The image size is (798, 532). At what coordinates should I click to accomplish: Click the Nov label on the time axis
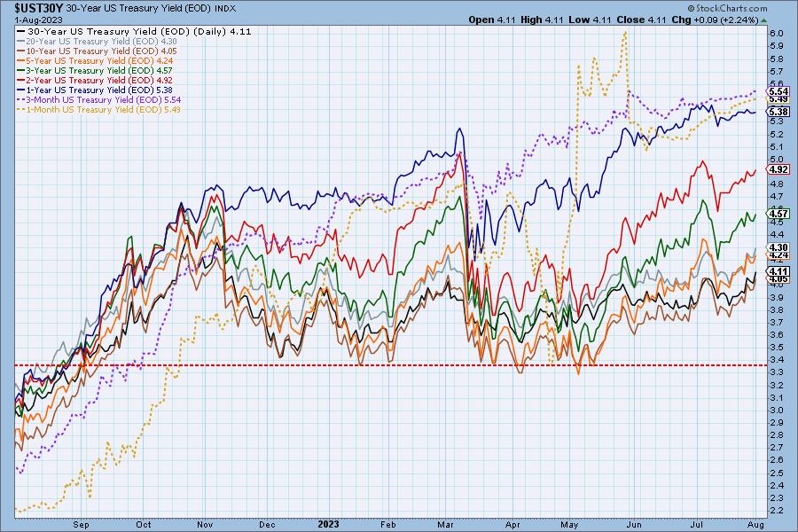[205, 524]
